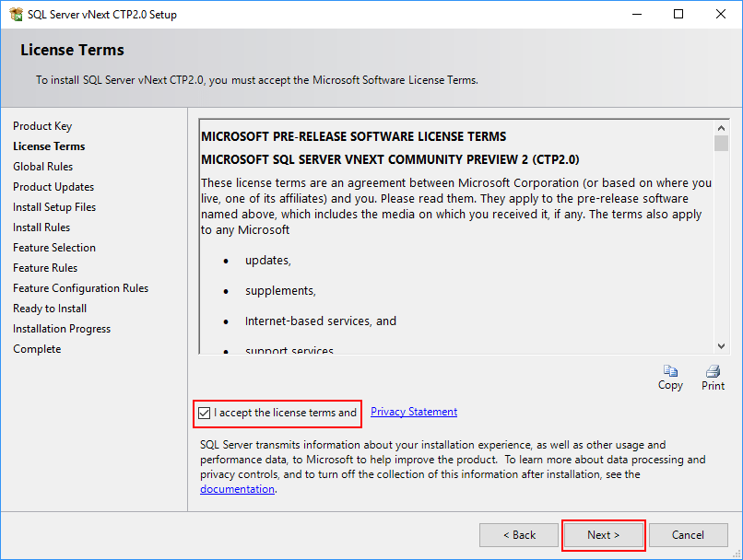743x560 pixels.
Task: Check the I accept the license terms box
Action: pos(205,413)
